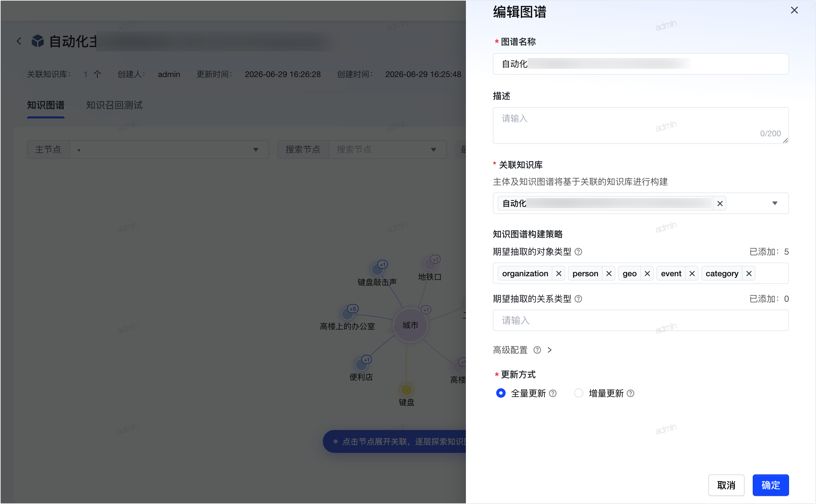816x504 pixels.
Task: Remove the event tag
Action: (x=692, y=274)
